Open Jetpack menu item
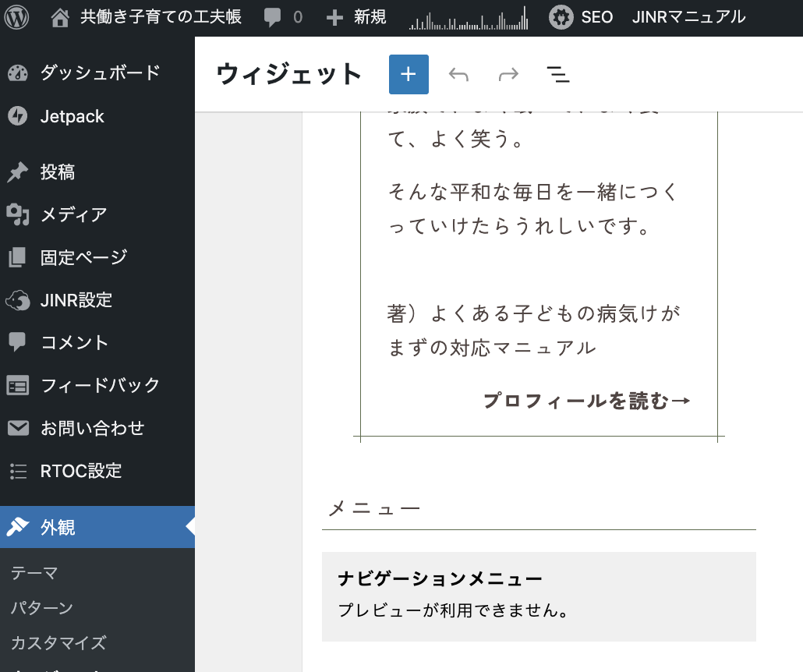Viewport: 803px width, 672px height. click(x=73, y=116)
